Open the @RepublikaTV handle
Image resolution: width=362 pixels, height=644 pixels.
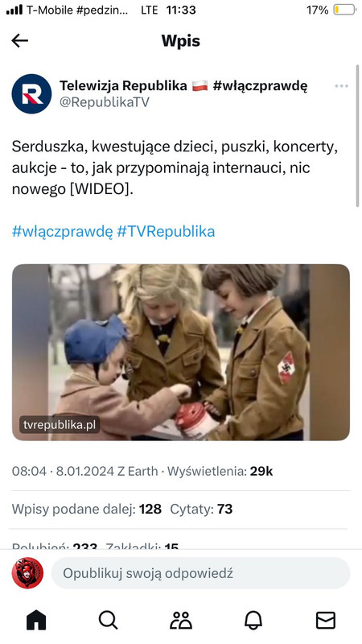(x=105, y=102)
